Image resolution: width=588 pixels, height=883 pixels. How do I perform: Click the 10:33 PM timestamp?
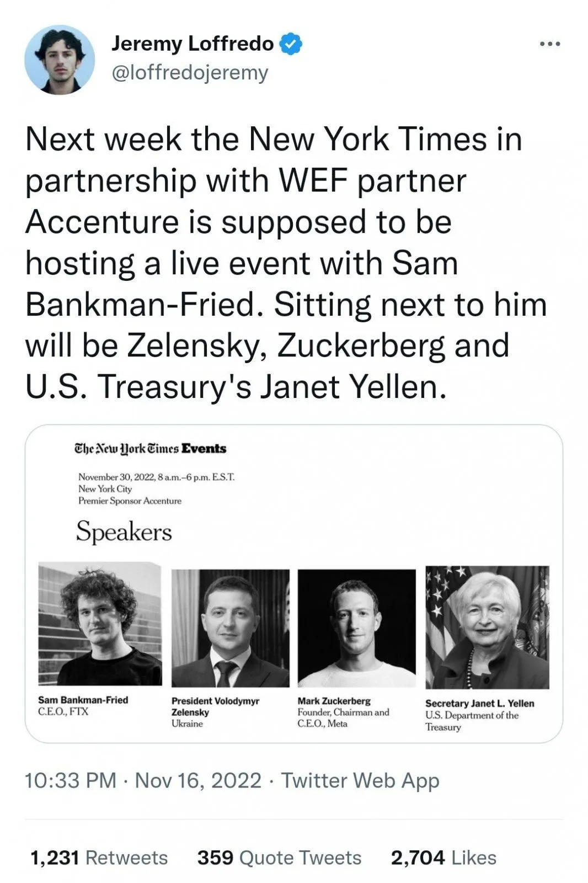click(71, 780)
